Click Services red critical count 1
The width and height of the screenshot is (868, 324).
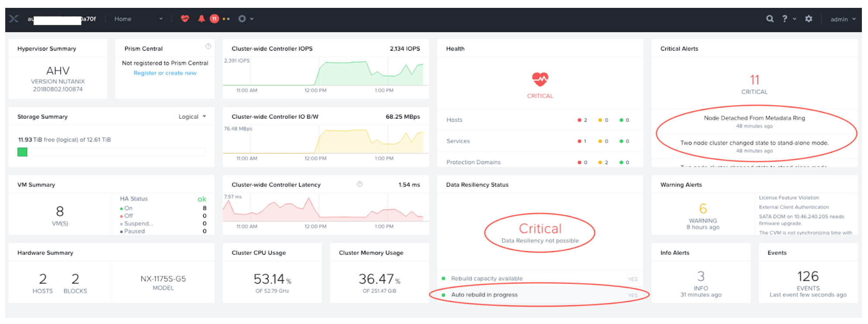(582, 141)
